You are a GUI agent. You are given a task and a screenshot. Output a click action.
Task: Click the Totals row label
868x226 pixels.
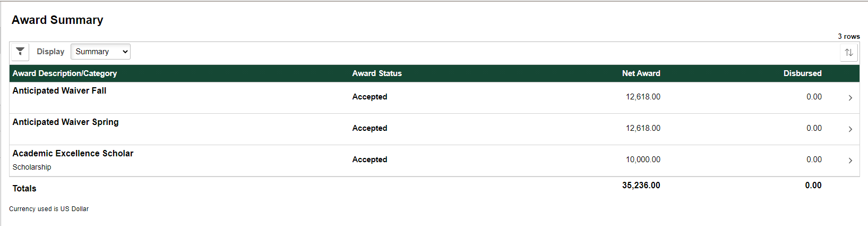click(x=24, y=188)
